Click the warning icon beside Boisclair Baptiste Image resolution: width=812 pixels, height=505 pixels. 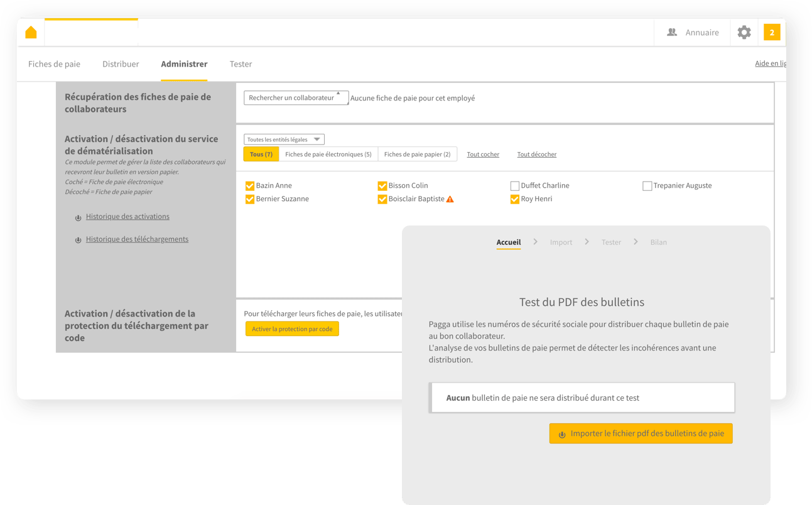click(x=450, y=199)
